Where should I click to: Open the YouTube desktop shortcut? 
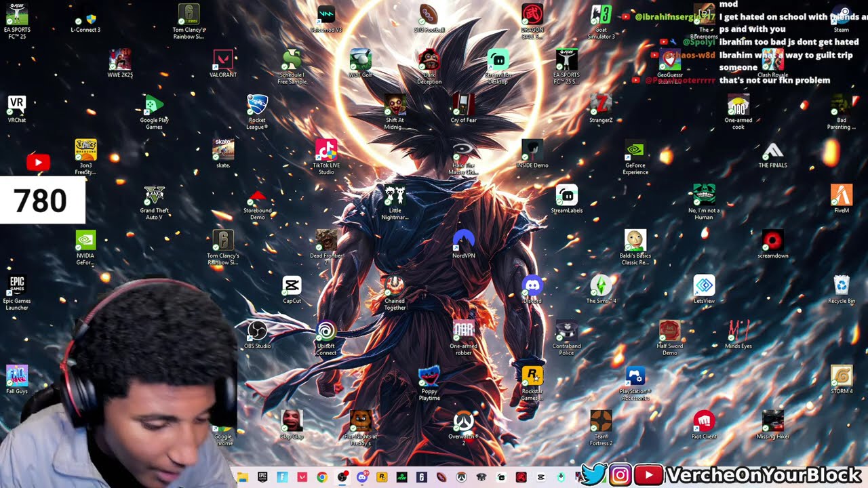(x=38, y=162)
